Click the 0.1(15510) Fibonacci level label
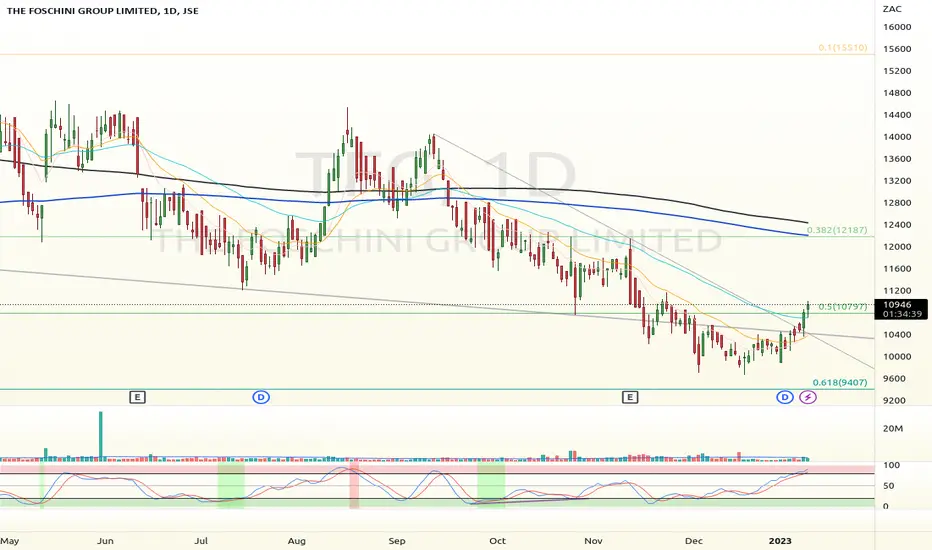The width and height of the screenshot is (932, 550). 842,48
